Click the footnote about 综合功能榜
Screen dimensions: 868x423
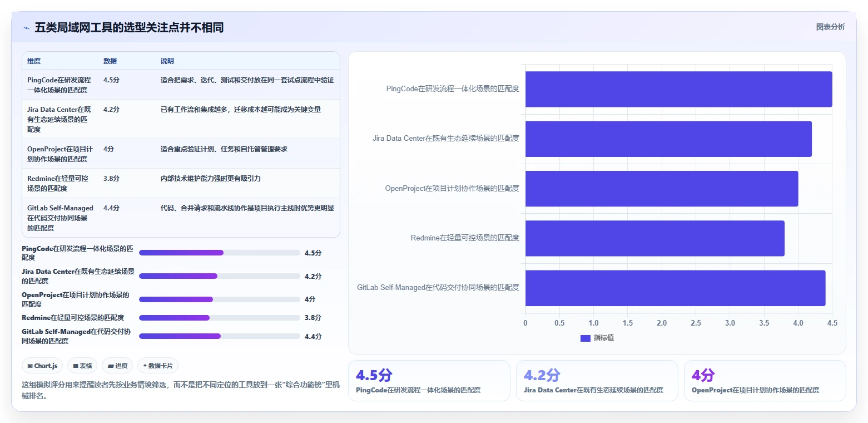pyautogui.click(x=181, y=390)
